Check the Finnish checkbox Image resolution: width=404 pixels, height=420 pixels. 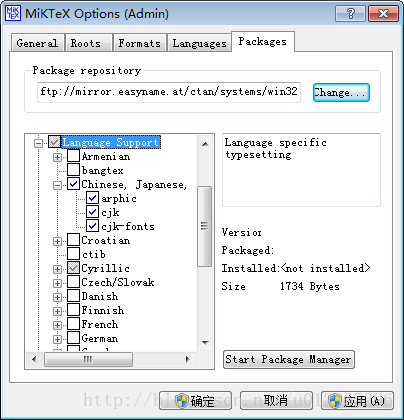tap(73, 310)
